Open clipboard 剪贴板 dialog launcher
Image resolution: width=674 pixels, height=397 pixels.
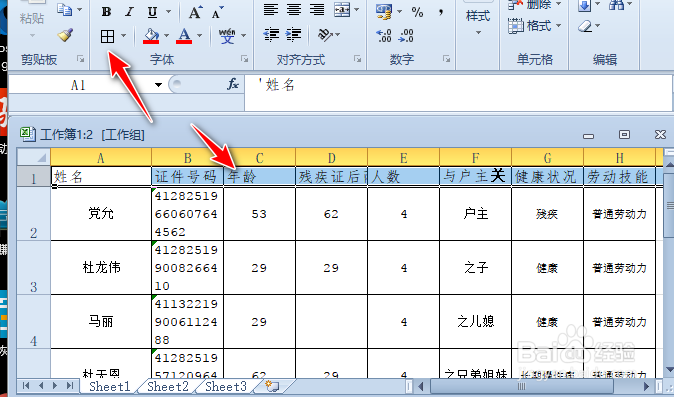[80, 59]
